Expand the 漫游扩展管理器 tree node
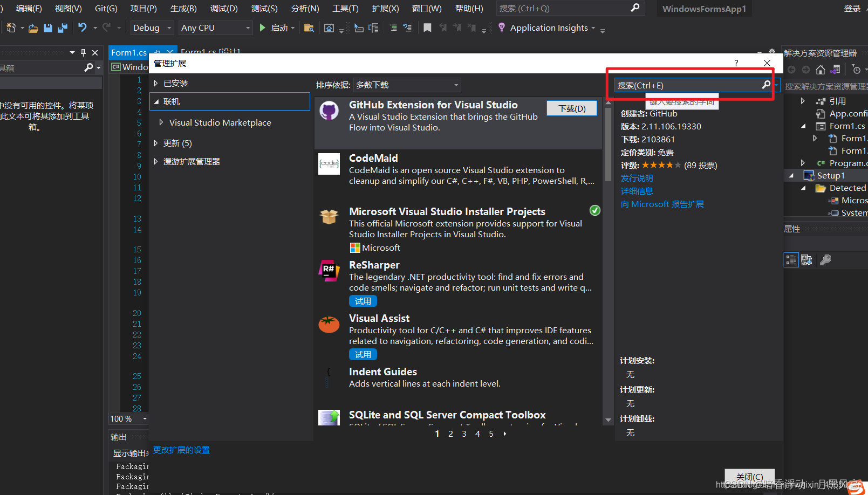 pos(156,161)
